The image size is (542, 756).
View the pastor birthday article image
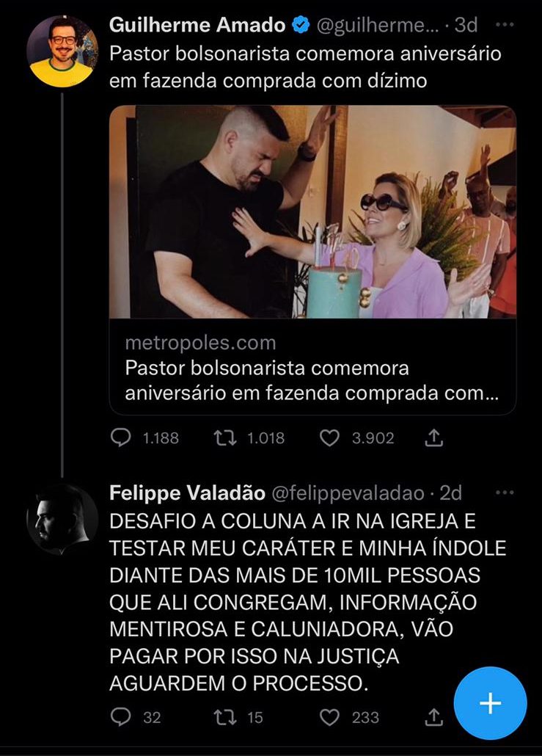click(312, 211)
